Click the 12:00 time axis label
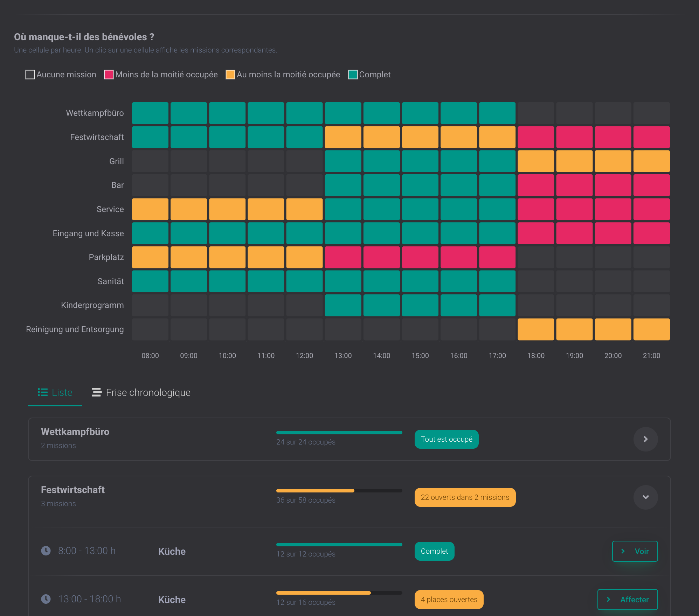This screenshot has width=699, height=616. [x=304, y=356]
